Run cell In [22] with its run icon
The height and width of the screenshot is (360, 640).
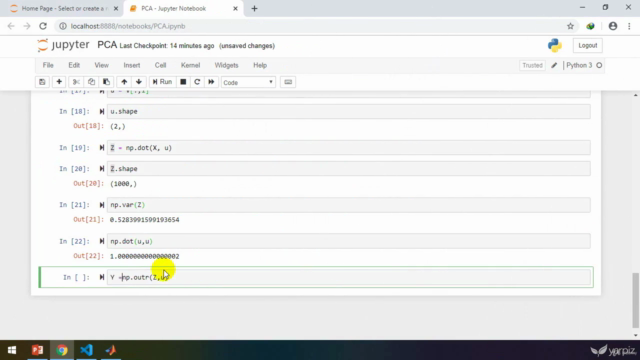(102, 241)
